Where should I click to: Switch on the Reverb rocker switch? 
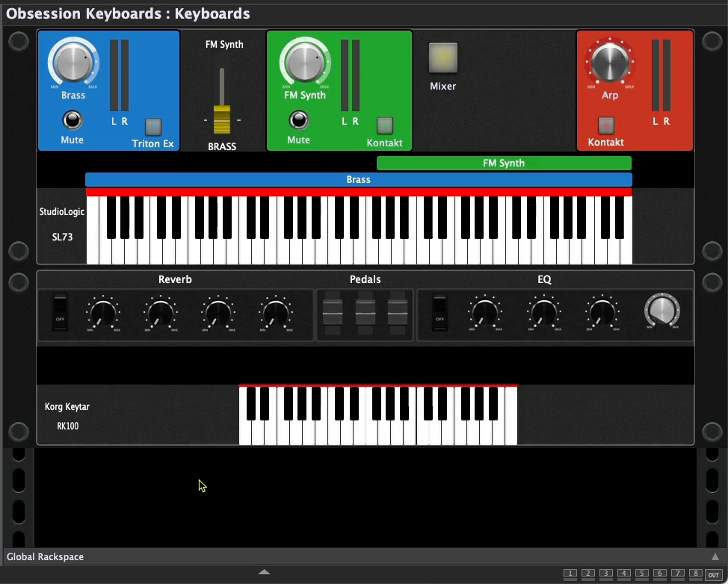click(60, 312)
